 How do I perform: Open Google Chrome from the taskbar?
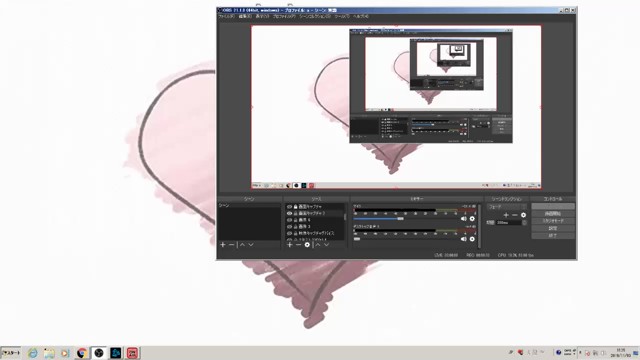(x=82, y=353)
